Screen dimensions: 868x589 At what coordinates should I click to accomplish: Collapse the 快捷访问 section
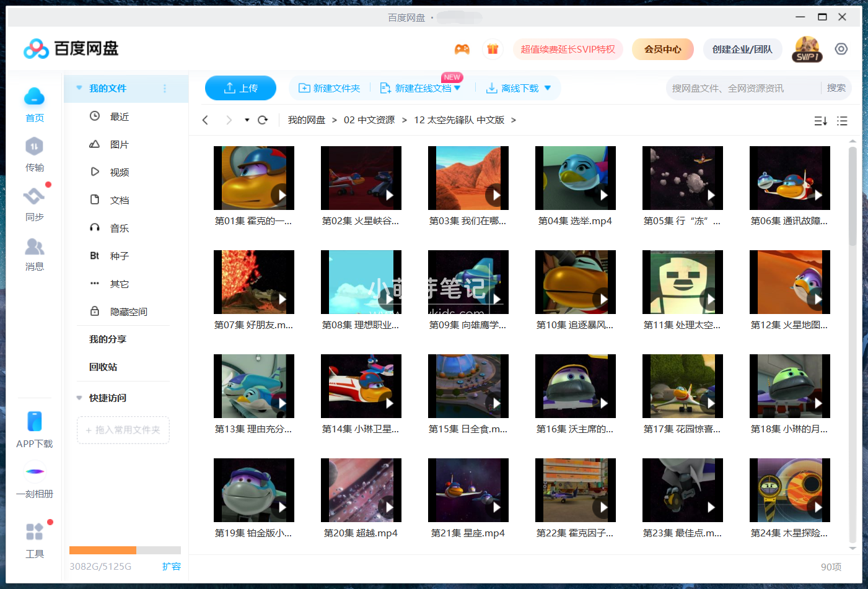[79, 398]
